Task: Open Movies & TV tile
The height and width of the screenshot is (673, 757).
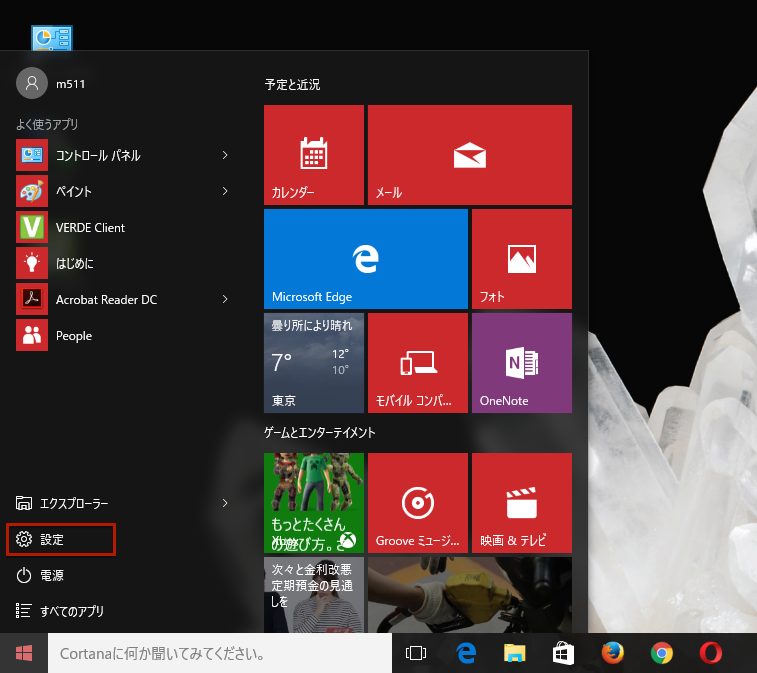Action: point(521,503)
